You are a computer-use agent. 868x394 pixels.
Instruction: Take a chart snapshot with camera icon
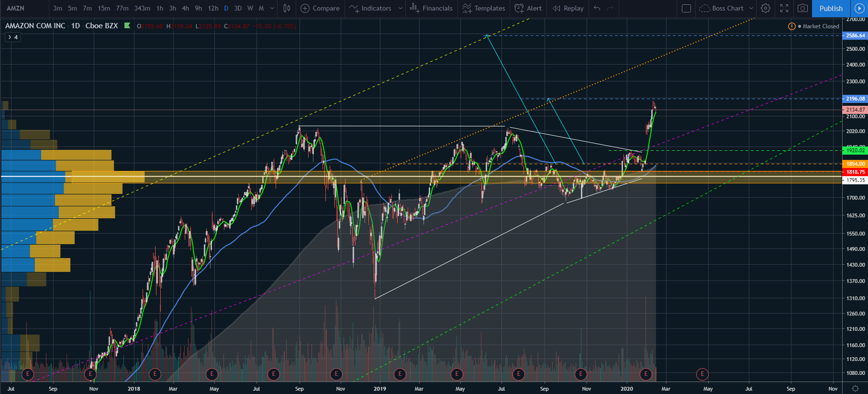click(803, 8)
